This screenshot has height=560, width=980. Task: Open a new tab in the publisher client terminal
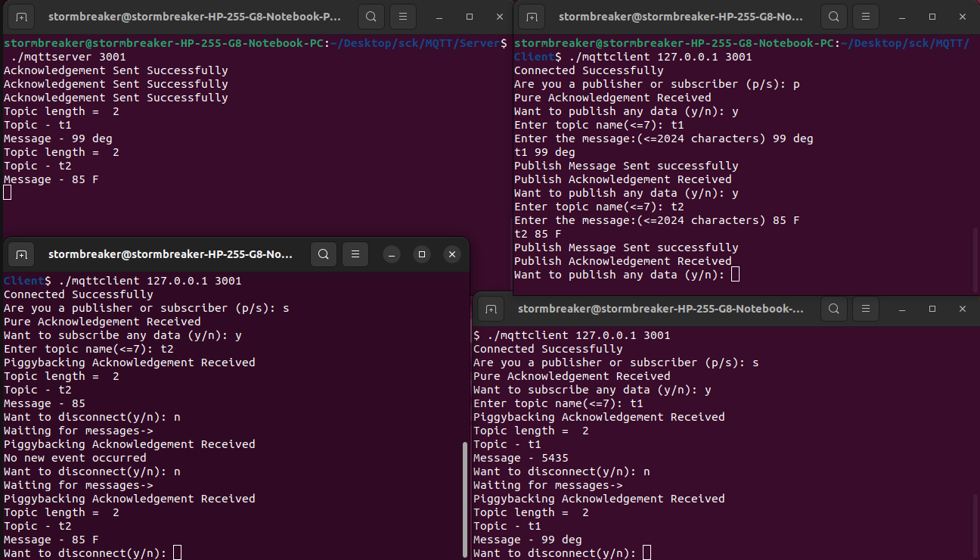pyautogui.click(x=532, y=16)
